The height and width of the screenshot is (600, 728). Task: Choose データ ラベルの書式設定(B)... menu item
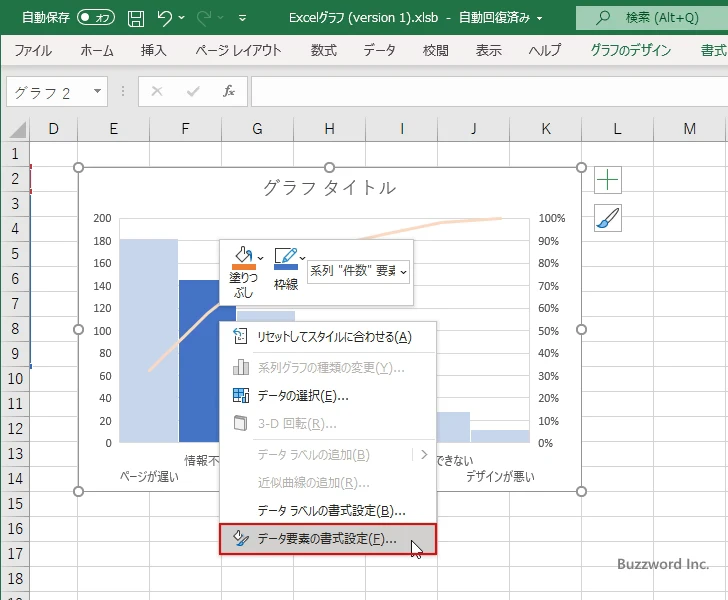coord(328,511)
